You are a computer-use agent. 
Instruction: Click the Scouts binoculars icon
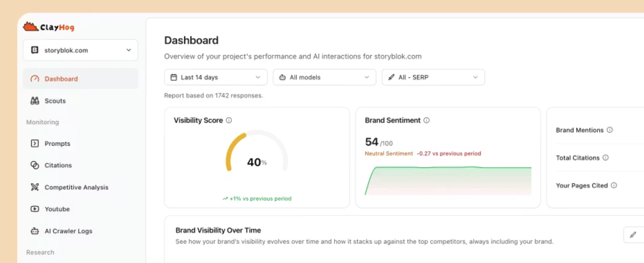pyautogui.click(x=35, y=101)
